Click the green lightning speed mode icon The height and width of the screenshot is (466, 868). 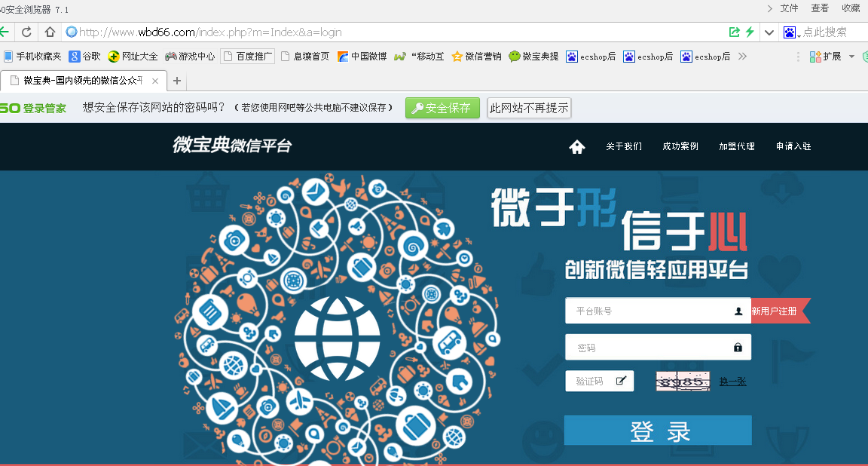pyautogui.click(x=750, y=32)
